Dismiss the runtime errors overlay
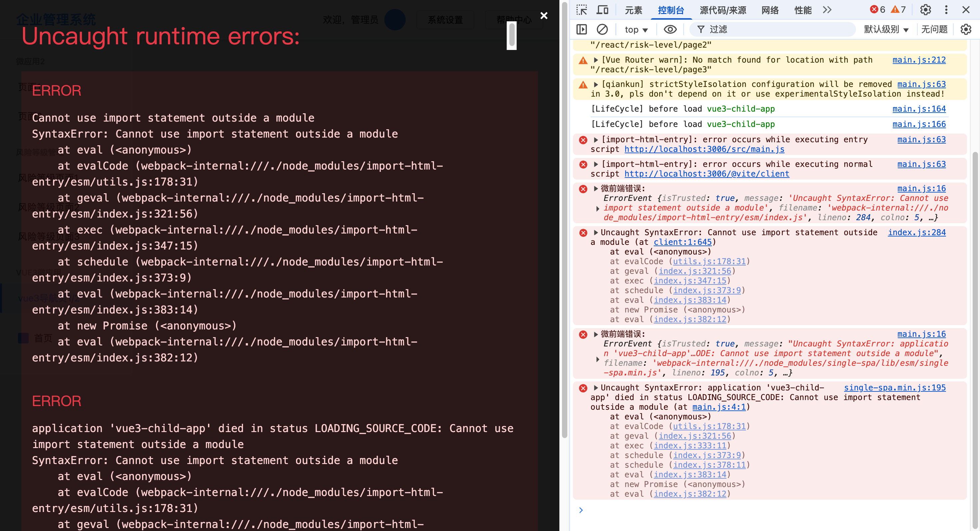Screen dimensions: 980x531 click(544, 16)
